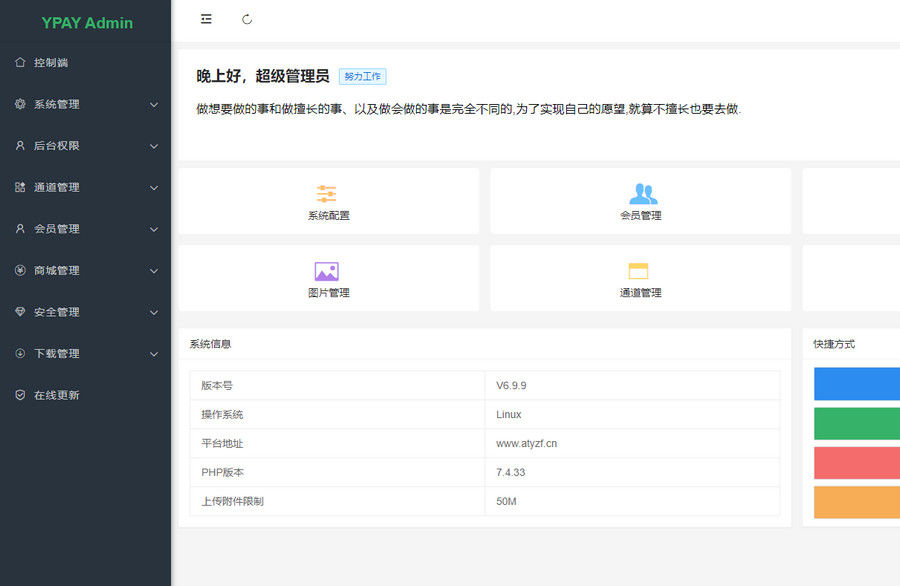
Task: Click the platform address www.atyzf.cn
Action: tap(525, 443)
